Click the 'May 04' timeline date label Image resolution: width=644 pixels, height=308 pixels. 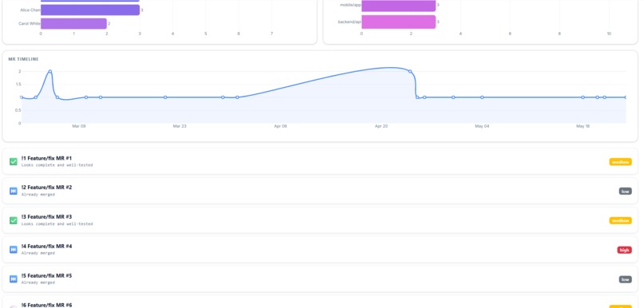[x=482, y=126]
